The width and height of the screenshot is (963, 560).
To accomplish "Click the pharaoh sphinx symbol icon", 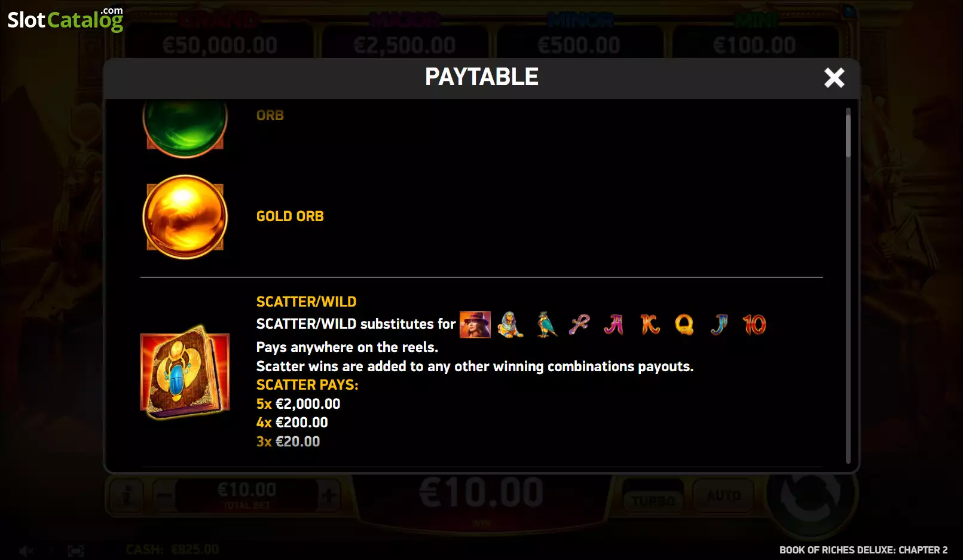I will pyautogui.click(x=510, y=325).
